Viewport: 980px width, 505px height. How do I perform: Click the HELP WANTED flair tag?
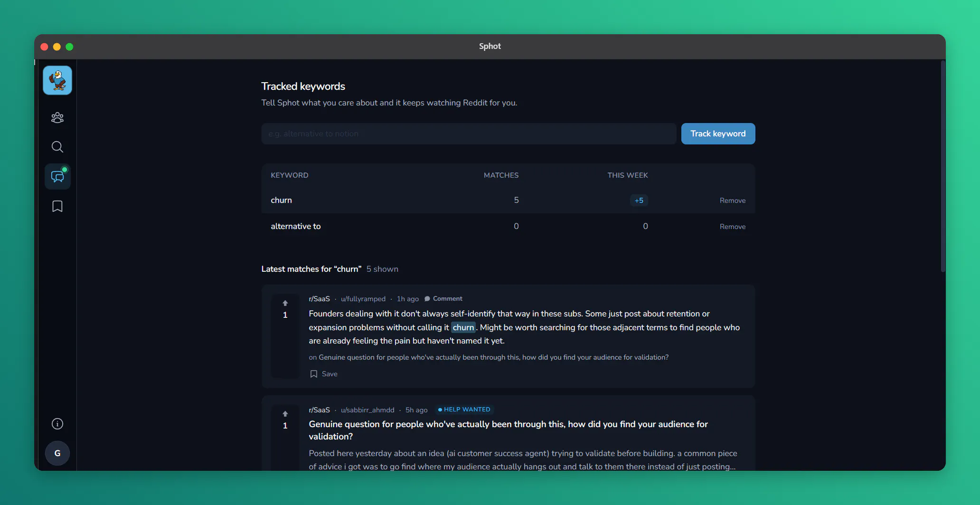464,410
